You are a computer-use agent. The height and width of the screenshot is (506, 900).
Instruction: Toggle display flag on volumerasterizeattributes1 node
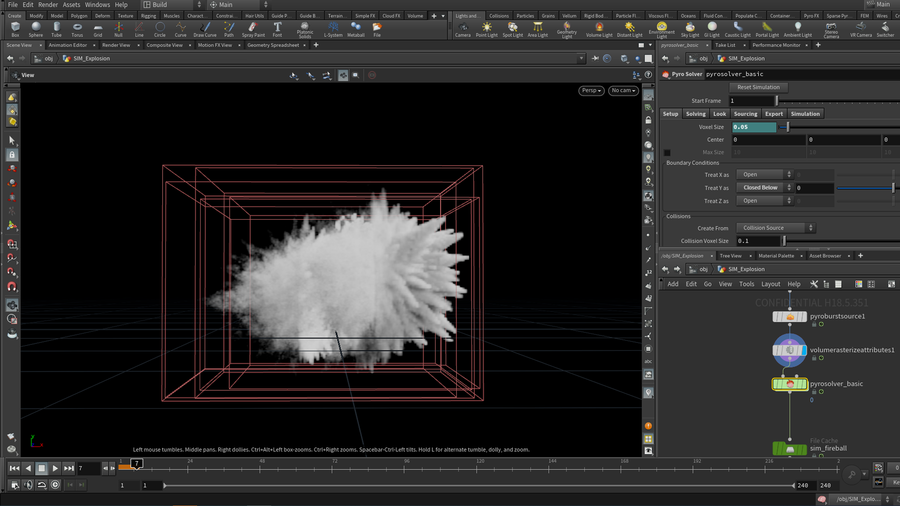coord(804,350)
